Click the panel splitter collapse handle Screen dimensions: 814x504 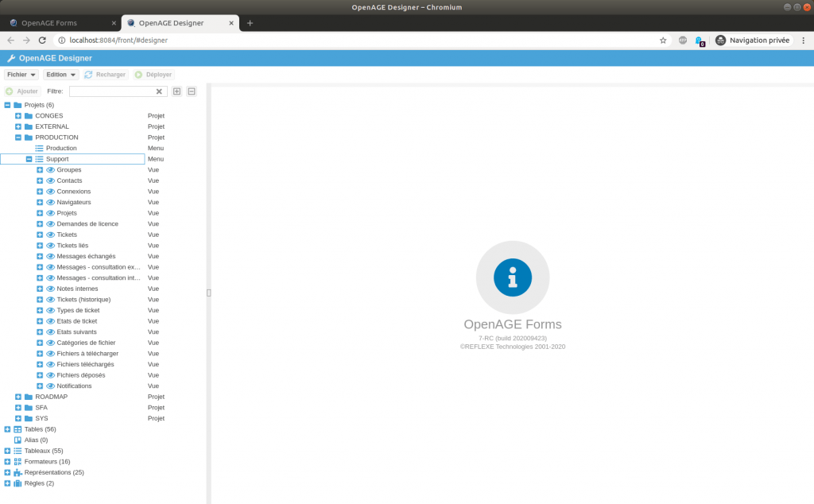click(209, 293)
